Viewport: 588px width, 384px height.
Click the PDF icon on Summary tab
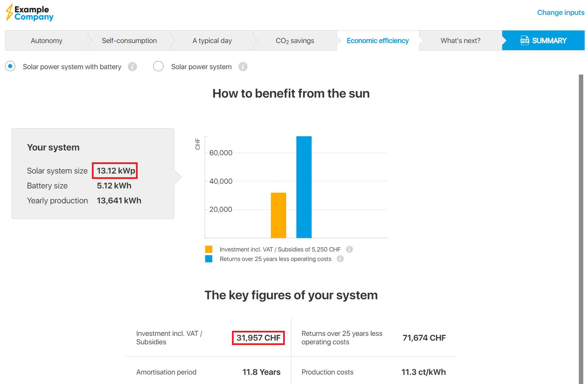pyautogui.click(x=525, y=41)
